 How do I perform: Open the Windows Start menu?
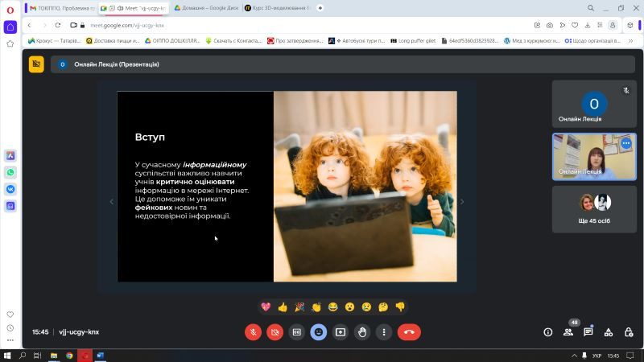[x=7, y=356]
